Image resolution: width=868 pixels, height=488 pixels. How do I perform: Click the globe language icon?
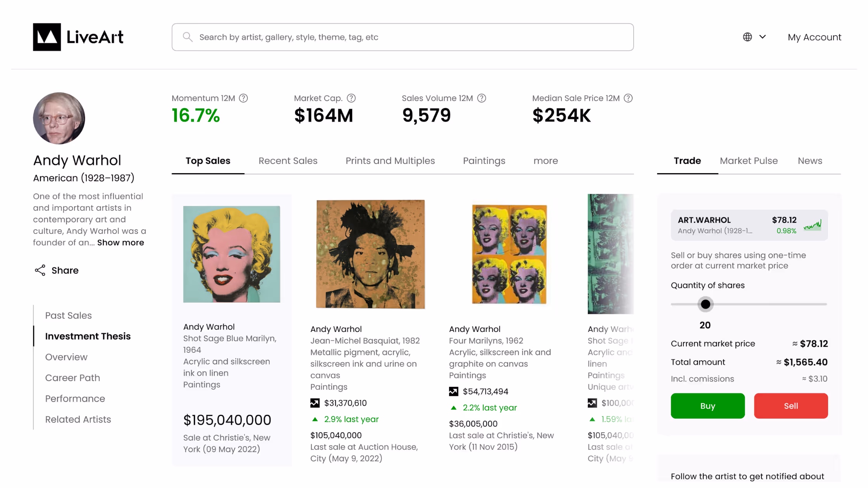747,37
